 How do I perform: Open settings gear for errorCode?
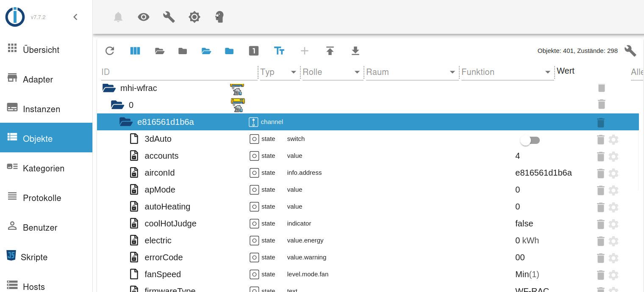tap(613, 258)
